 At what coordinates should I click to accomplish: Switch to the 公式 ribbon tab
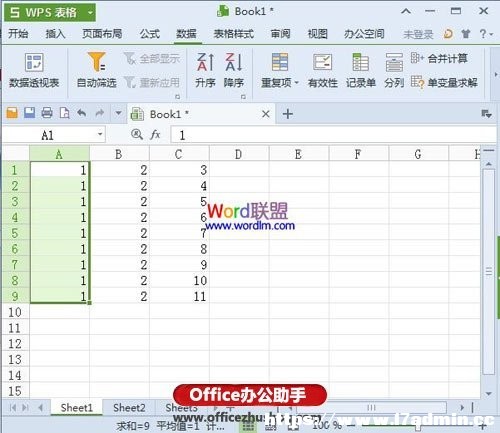pos(150,34)
